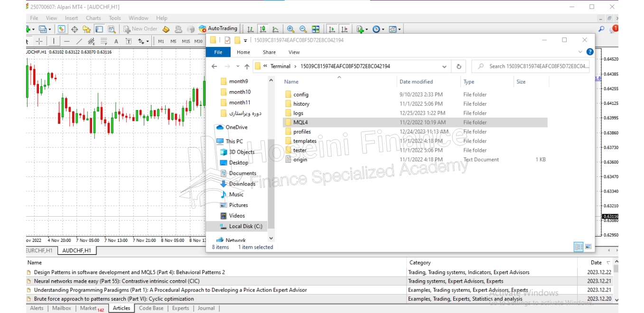
Task: Switch to large icons view
Action: coord(588,247)
